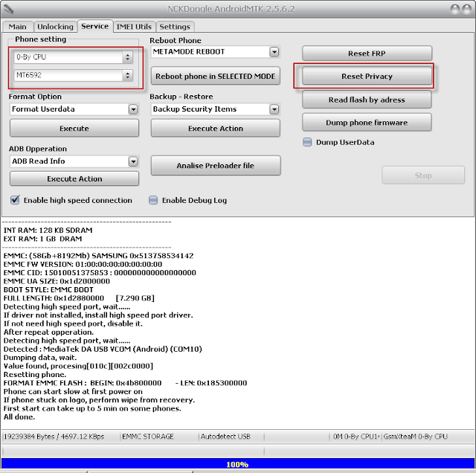Click log line 'EXT RAM: 1 GB DRAM'
The height and width of the screenshot is (473, 476).
coord(42,239)
